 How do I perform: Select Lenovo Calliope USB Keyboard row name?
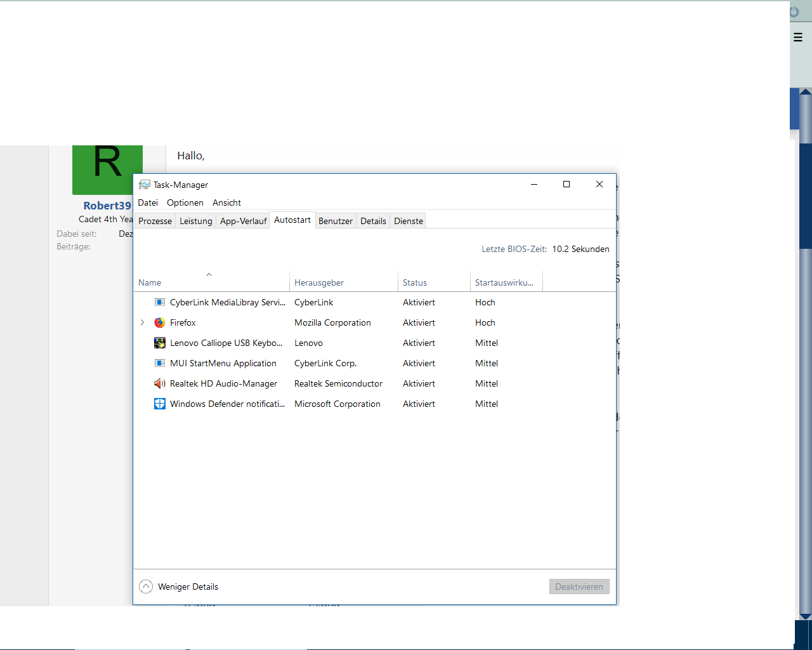coord(226,343)
